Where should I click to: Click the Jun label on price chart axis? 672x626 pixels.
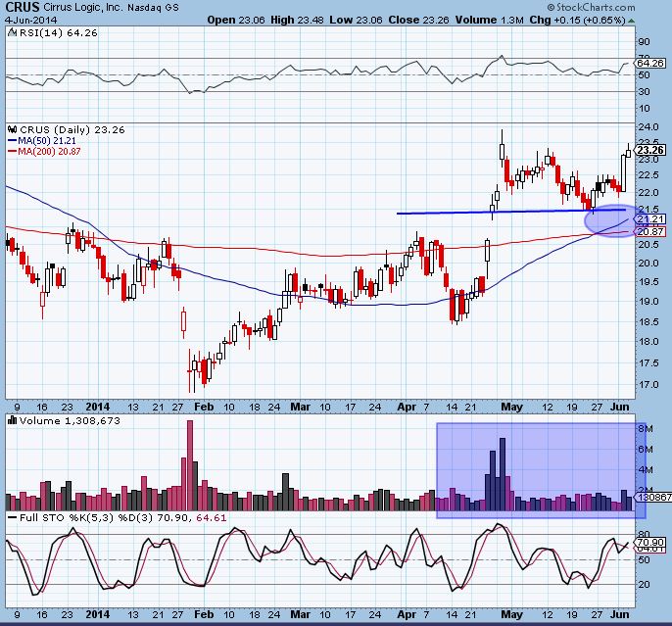click(620, 407)
